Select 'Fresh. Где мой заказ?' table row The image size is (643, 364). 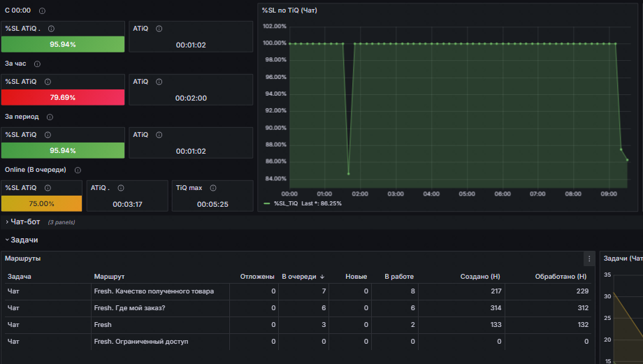[298, 308]
